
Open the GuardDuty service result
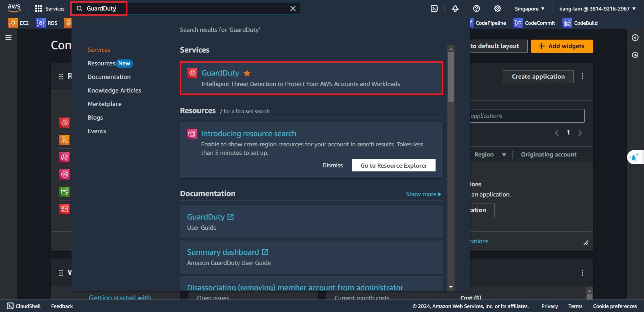pyautogui.click(x=220, y=73)
